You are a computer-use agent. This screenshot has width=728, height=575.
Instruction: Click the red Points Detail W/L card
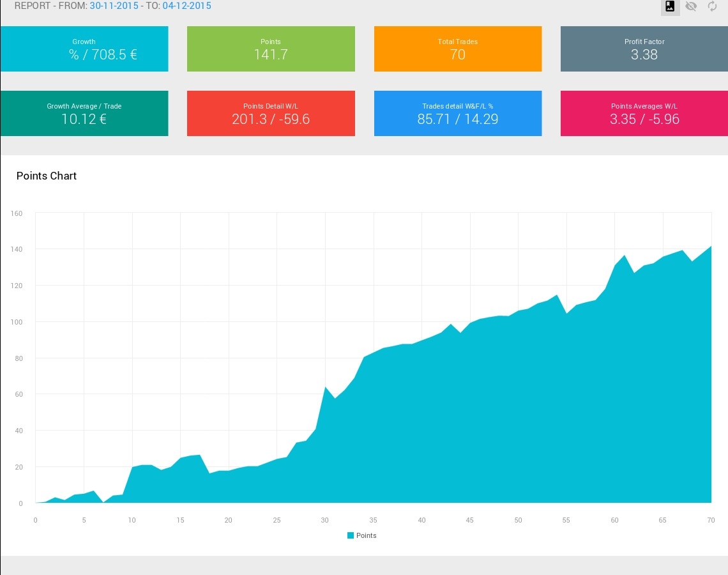coord(271,113)
